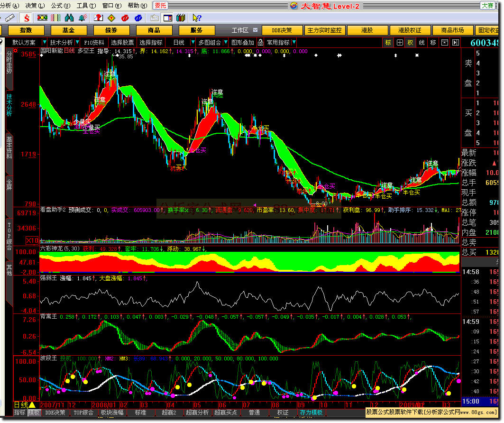Click the help cursor question mark icon
This screenshot has width=504, height=423.
coord(197,18)
